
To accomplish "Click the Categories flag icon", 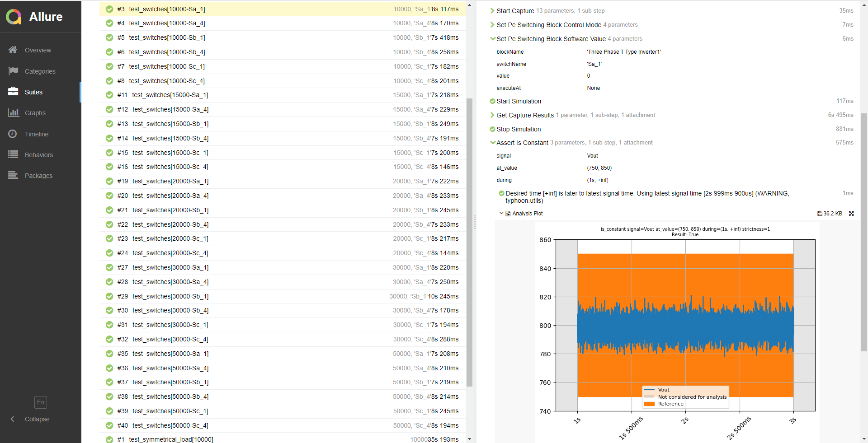I will click(x=13, y=71).
